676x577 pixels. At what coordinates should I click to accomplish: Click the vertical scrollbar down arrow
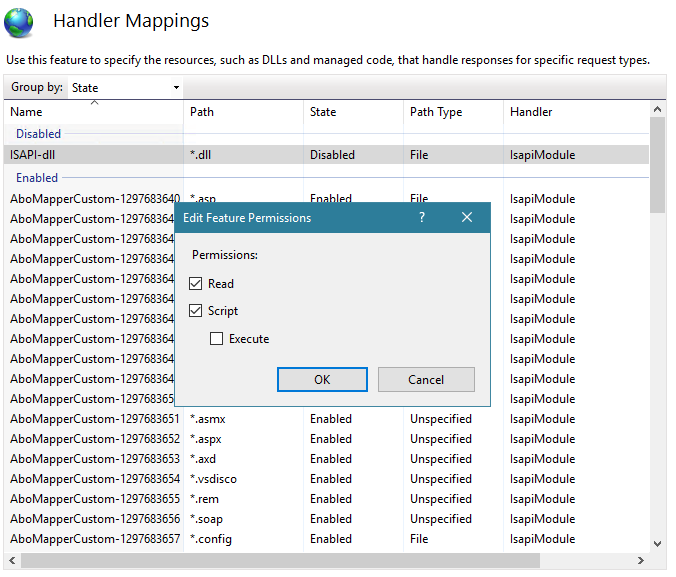pos(657,543)
